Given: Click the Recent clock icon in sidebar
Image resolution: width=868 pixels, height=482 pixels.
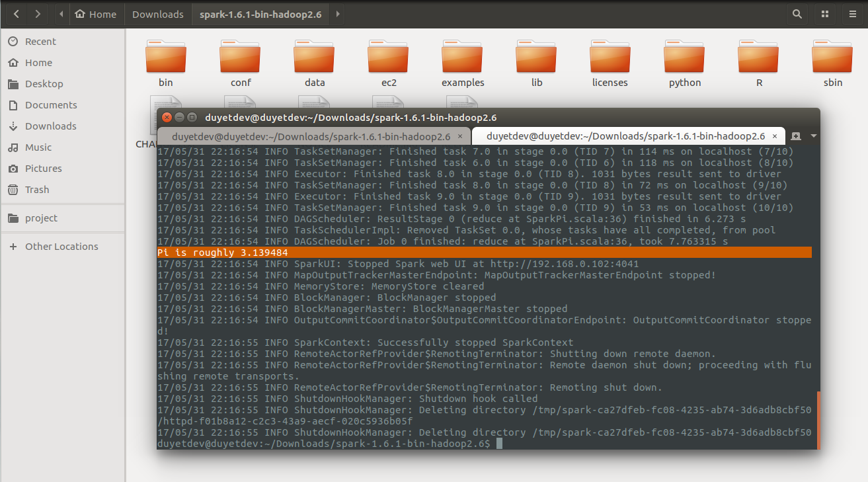Looking at the screenshot, I should 13,42.
